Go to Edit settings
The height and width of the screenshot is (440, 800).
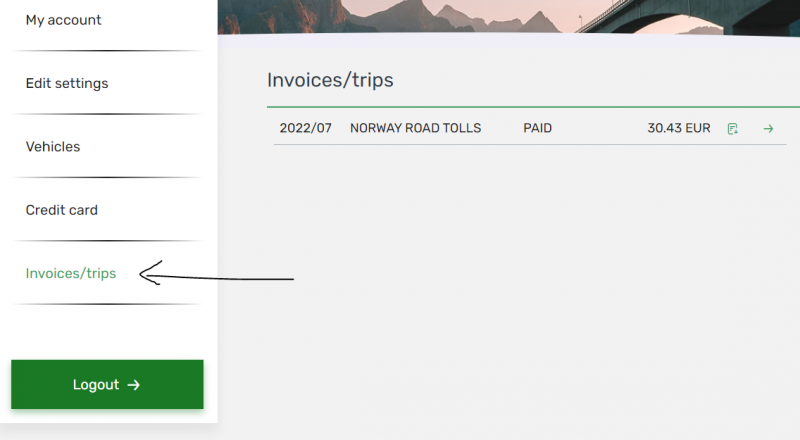(x=67, y=83)
